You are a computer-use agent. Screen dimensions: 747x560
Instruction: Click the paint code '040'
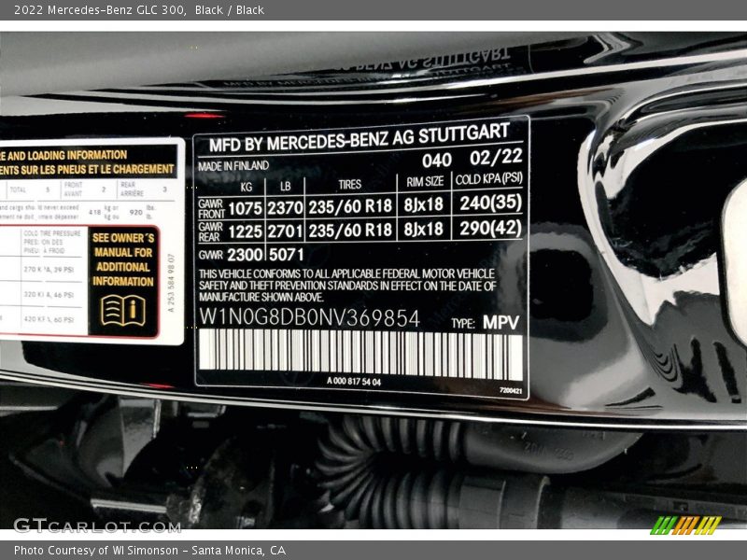tap(437, 161)
